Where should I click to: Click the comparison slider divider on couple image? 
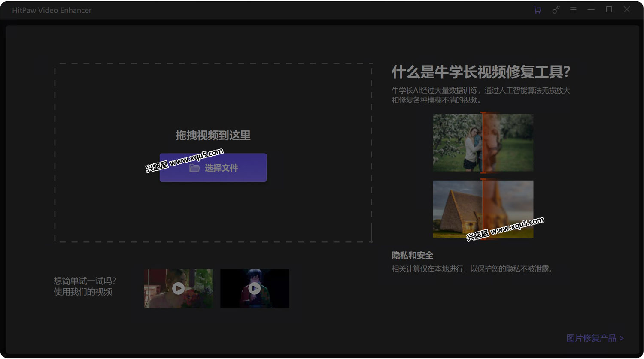[483, 142]
